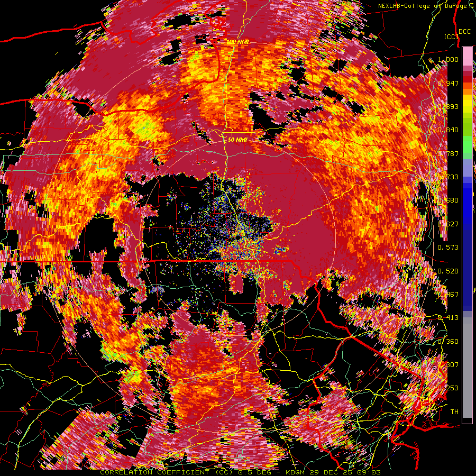Click the 100 NMI range ring label

tap(237, 42)
